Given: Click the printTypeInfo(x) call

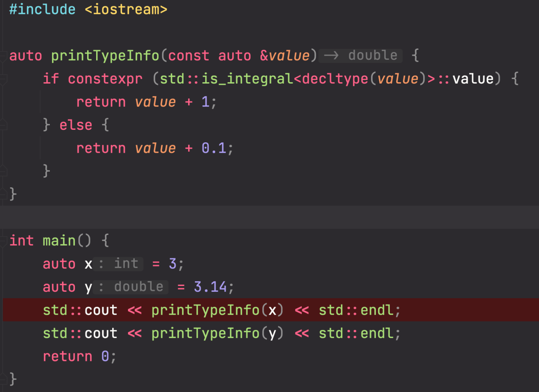Looking at the screenshot, I should pos(218,310).
